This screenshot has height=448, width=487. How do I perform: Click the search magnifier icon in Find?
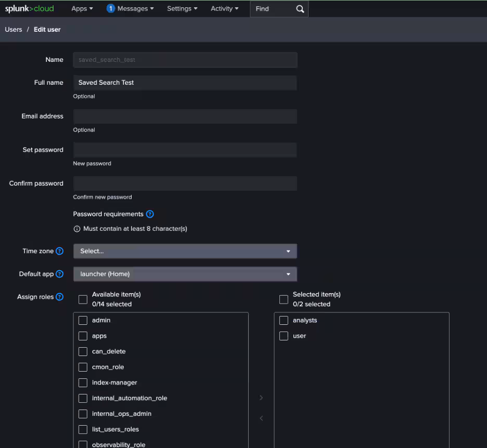300,9
